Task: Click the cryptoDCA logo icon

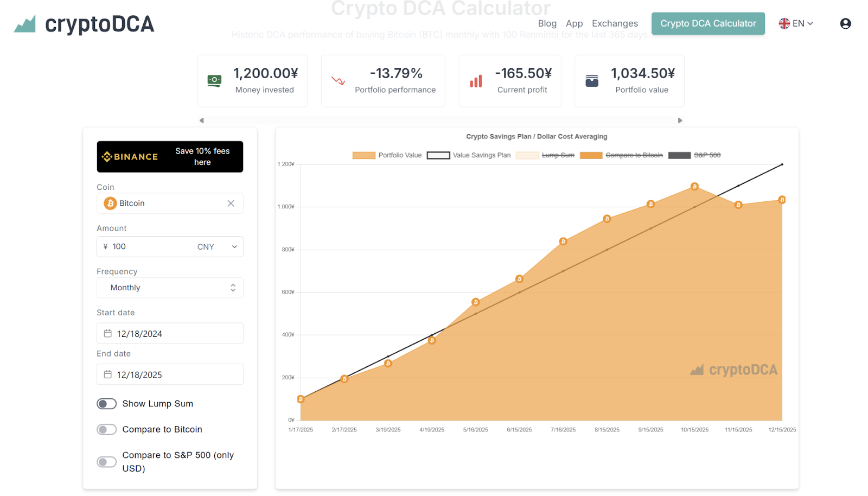Action: tap(25, 24)
